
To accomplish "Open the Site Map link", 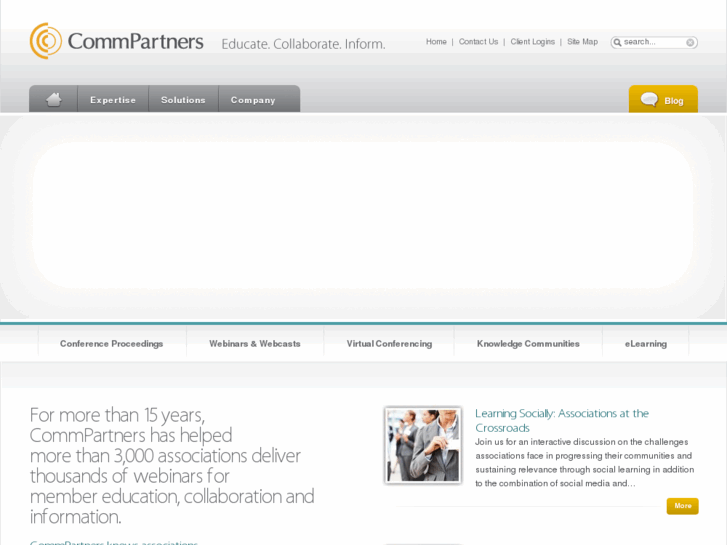I will coord(582,42).
